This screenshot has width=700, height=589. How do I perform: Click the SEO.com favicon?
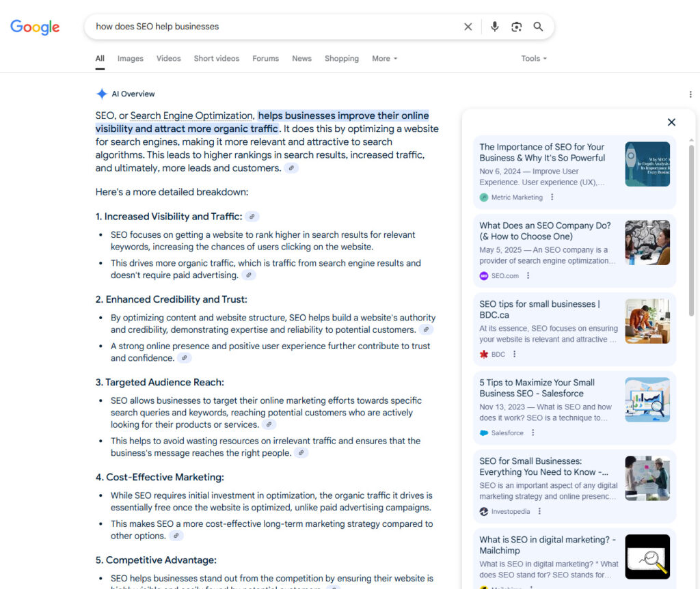pyautogui.click(x=483, y=276)
